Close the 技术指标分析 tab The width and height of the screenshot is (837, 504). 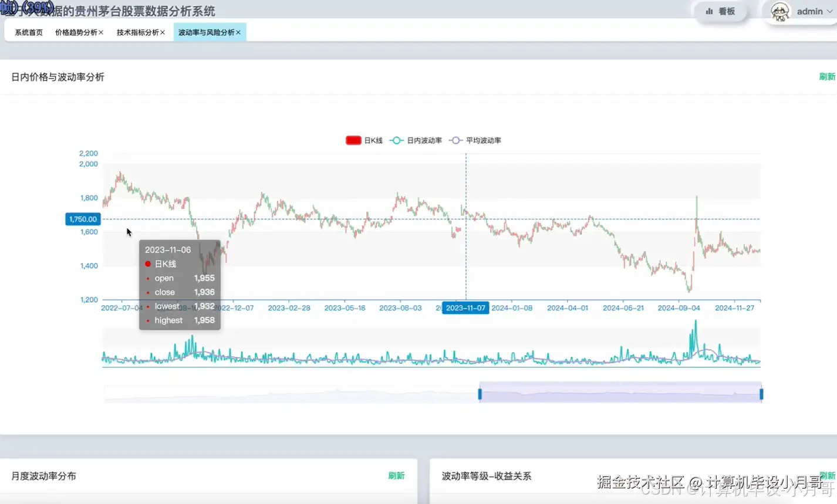click(x=163, y=32)
